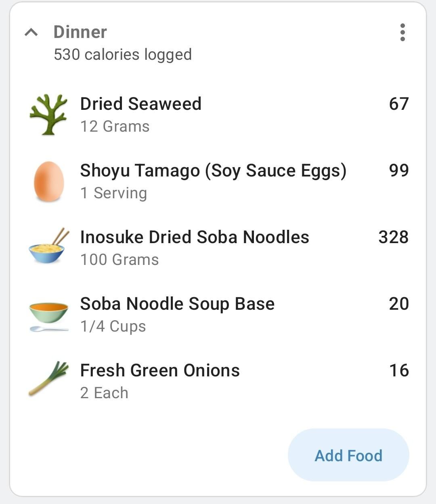Select the Dinner meal title
This screenshot has width=436, height=504.
tap(80, 32)
